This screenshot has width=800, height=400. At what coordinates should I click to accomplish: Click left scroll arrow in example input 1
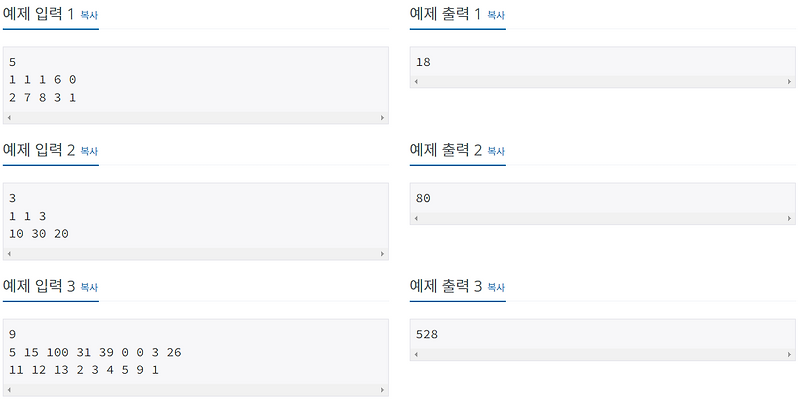(9, 118)
